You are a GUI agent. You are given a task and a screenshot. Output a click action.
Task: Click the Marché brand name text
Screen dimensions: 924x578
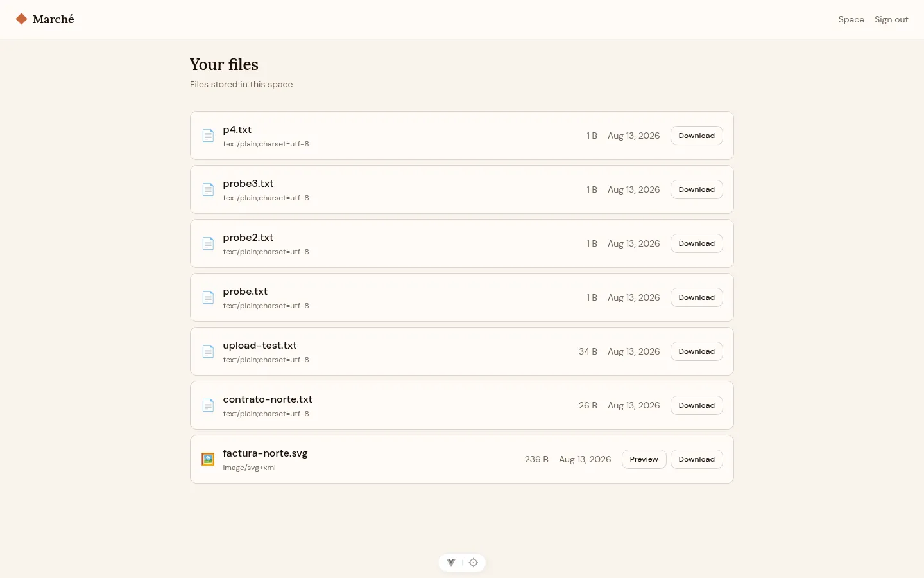(53, 19)
